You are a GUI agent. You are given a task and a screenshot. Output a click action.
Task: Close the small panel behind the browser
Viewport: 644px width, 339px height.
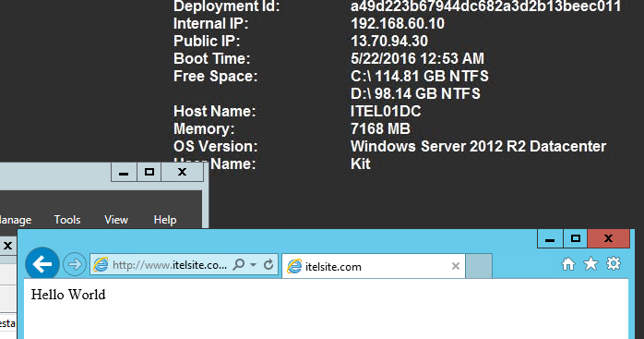(7, 246)
